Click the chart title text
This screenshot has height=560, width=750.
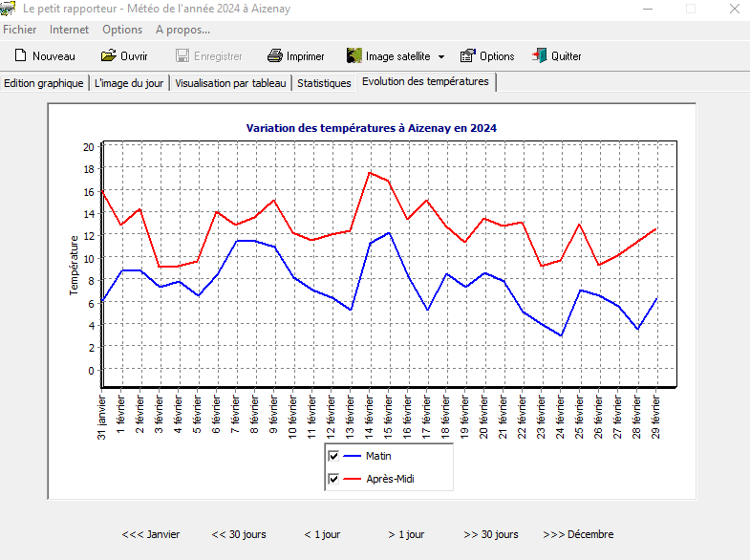click(x=371, y=128)
